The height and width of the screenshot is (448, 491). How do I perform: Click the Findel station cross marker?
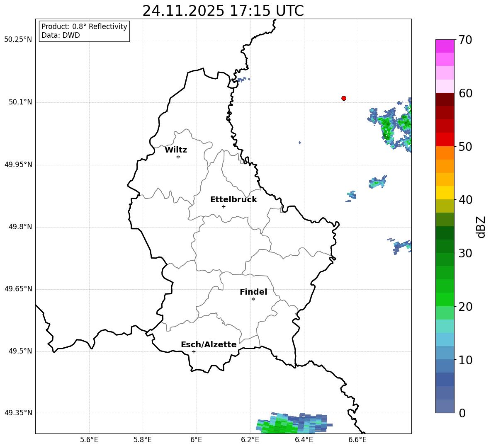253,299
